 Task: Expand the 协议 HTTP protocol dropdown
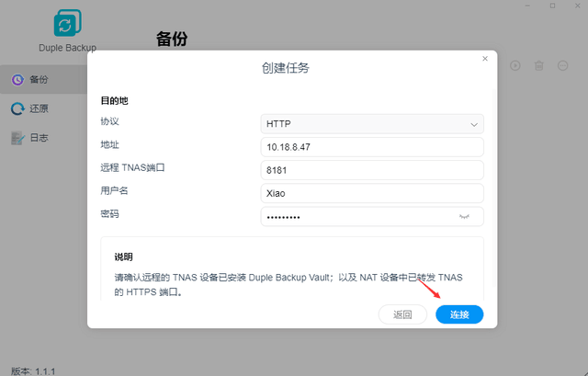(372, 124)
